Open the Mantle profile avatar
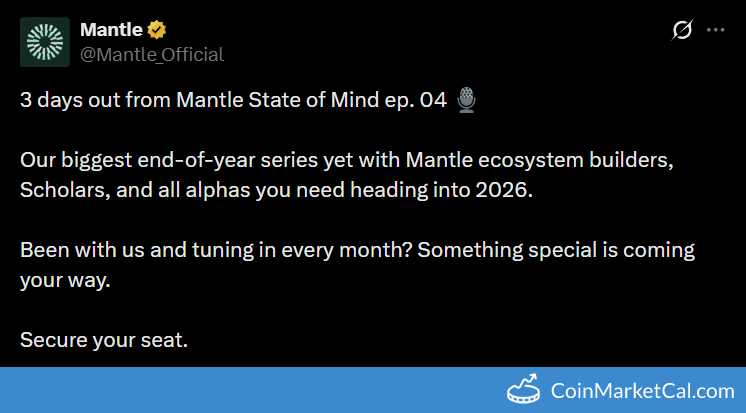Screen dimensions: 746x413 click(45, 42)
